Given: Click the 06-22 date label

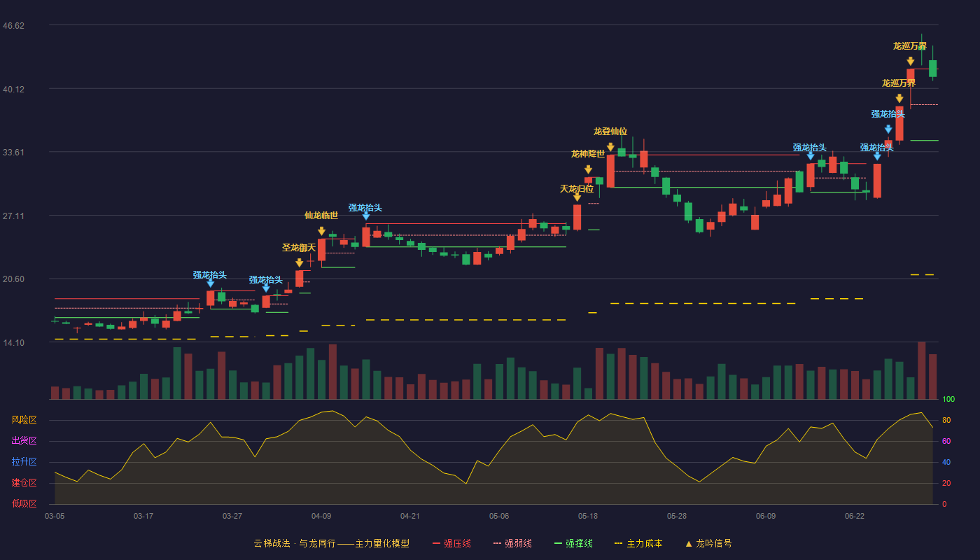Looking at the screenshot, I should 855,516.
